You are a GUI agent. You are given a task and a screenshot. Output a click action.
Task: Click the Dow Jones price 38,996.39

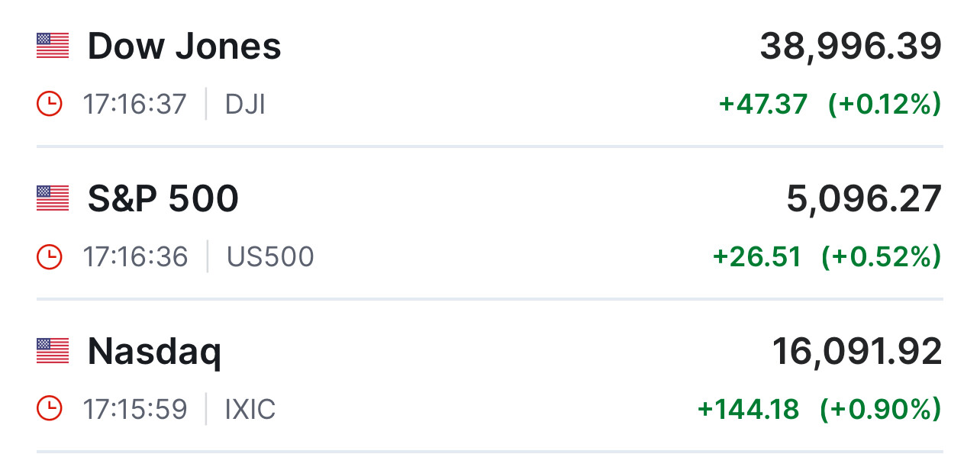tap(850, 47)
